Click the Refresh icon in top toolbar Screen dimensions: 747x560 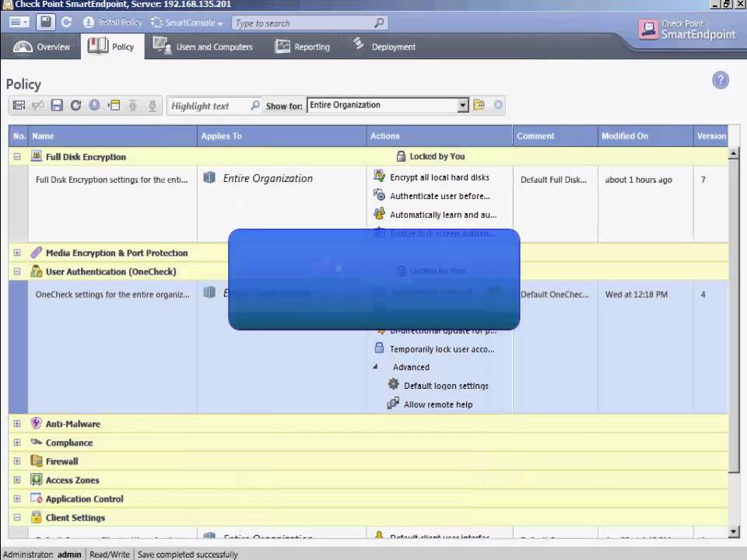(x=66, y=23)
